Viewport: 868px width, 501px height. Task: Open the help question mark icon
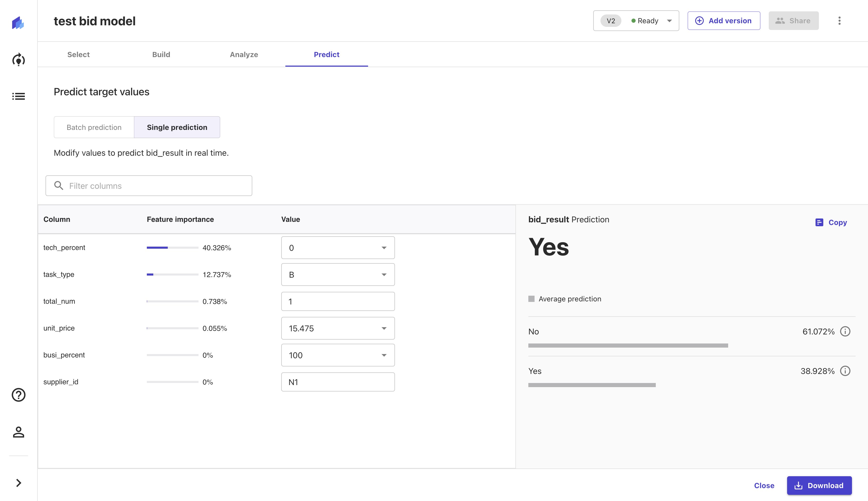[x=19, y=395]
